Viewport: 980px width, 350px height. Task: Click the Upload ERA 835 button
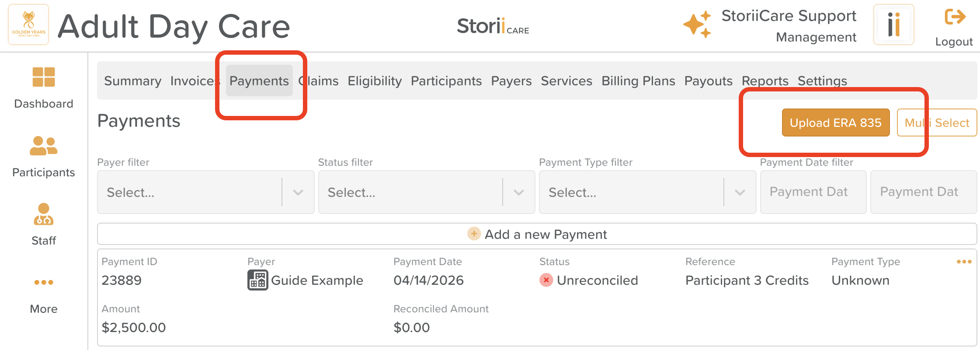[835, 122]
